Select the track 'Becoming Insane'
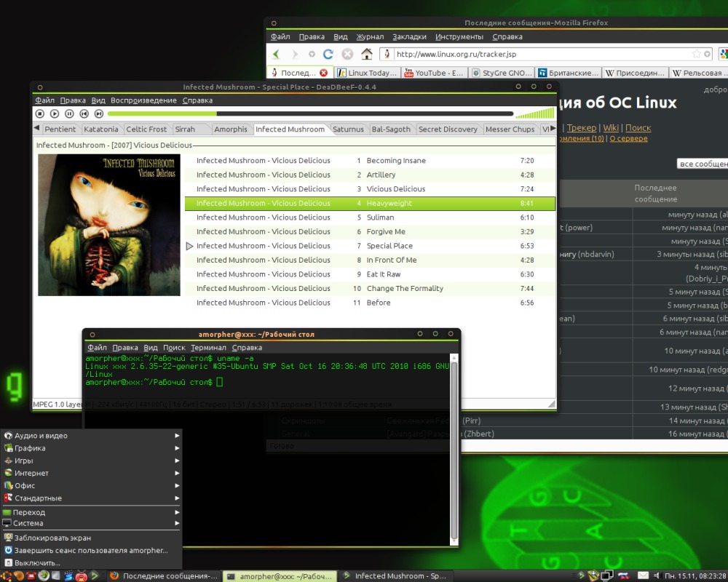 click(x=370, y=161)
